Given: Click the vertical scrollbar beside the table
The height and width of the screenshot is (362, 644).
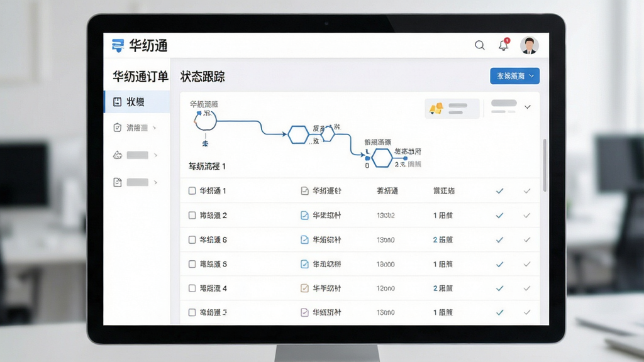Looking at the screenshot, I should point(545,165).
